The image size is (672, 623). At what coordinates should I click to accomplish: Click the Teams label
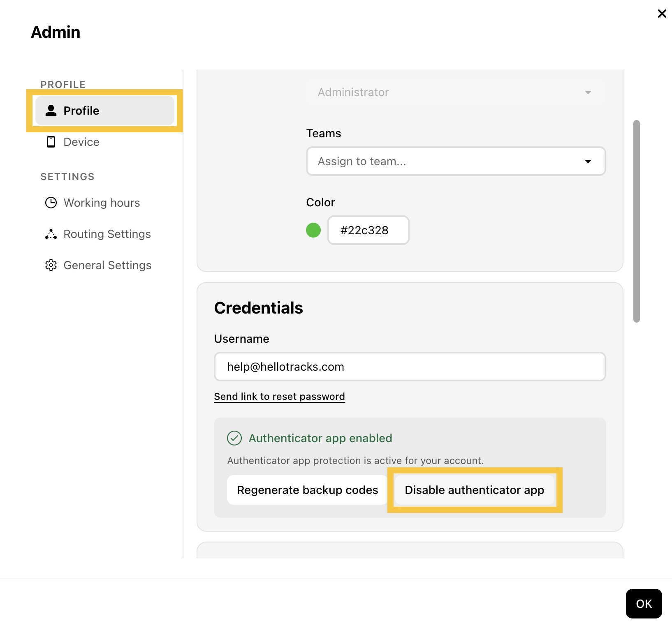point(324,133)
